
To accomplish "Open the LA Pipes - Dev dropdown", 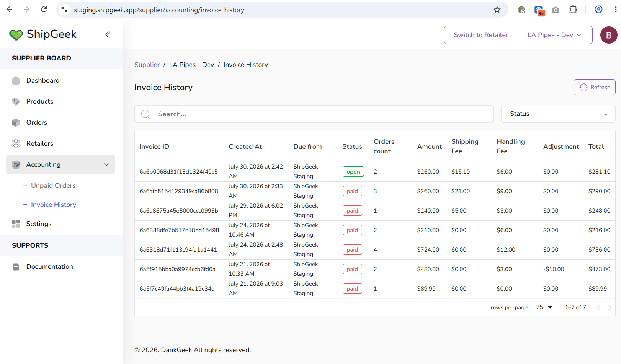I will pyautogui.click(x=555, y=35).
